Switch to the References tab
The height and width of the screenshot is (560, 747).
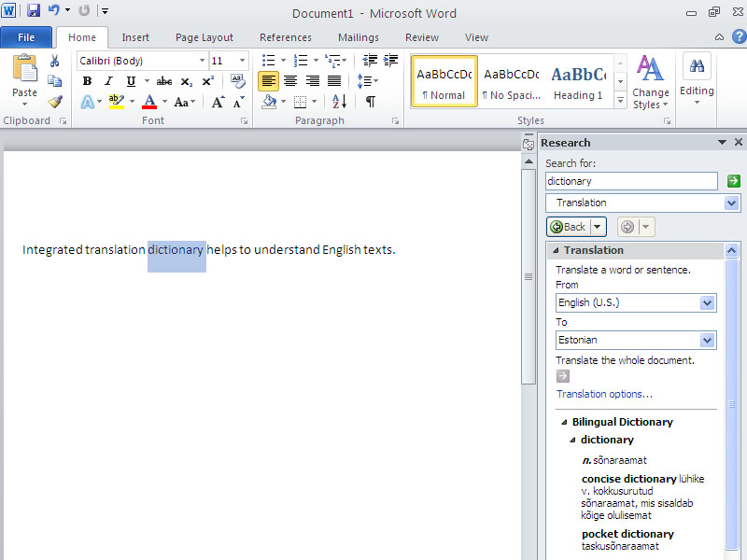click(286, 37)
